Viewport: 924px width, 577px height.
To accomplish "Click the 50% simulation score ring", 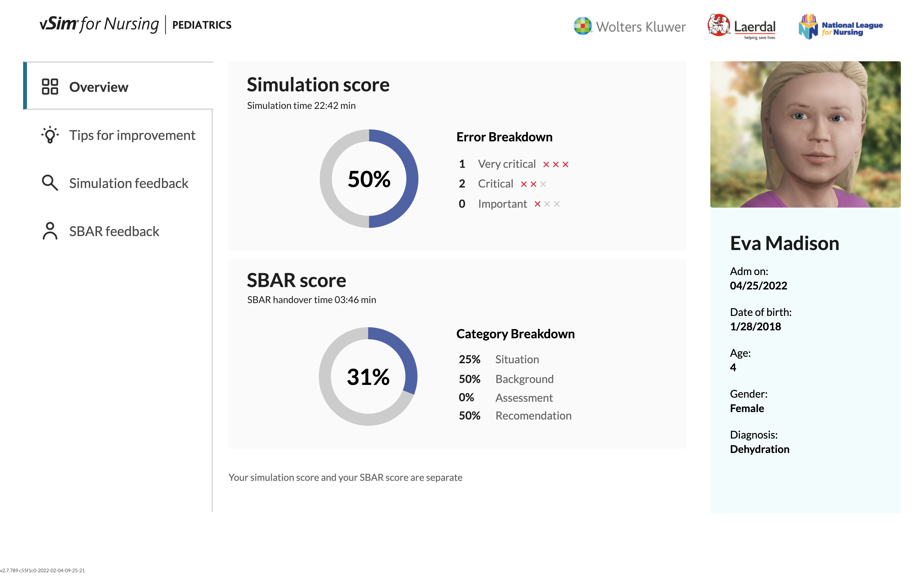I will (x=369, y=179).
